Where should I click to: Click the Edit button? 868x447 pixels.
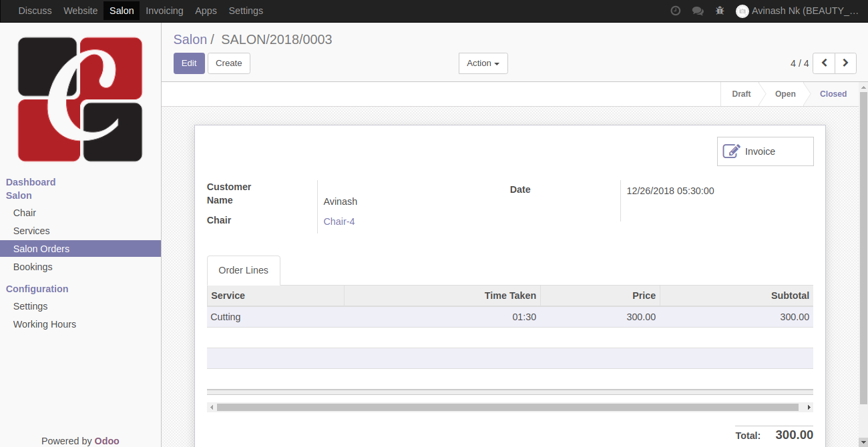[189, 63]
